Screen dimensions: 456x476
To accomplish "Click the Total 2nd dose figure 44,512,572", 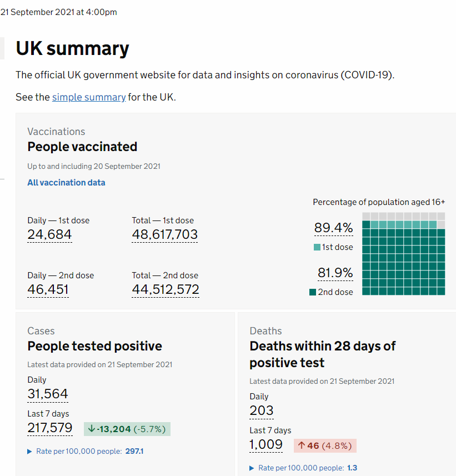I will pyautogui.click(x=166, y=289).
